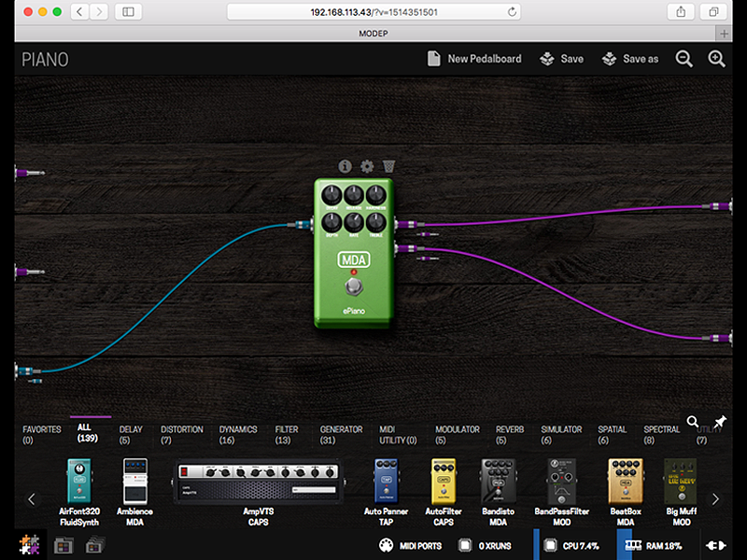
Task: Select the AirFont320 FluidSynth plugin
Action: tap(79, 493)
